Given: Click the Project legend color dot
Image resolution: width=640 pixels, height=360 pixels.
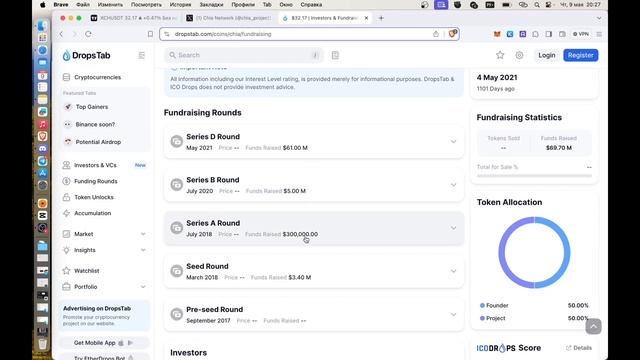Looking at the screenshot, I should point(482,318).
